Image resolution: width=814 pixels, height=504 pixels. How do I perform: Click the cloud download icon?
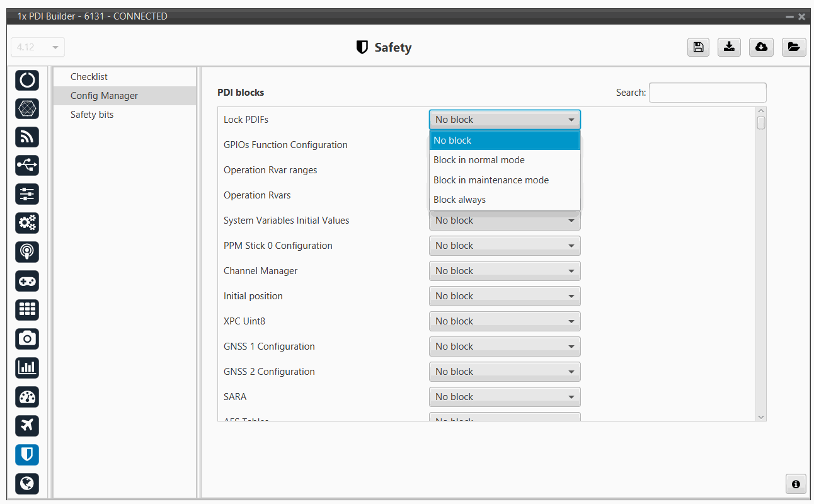click(761, 47)
